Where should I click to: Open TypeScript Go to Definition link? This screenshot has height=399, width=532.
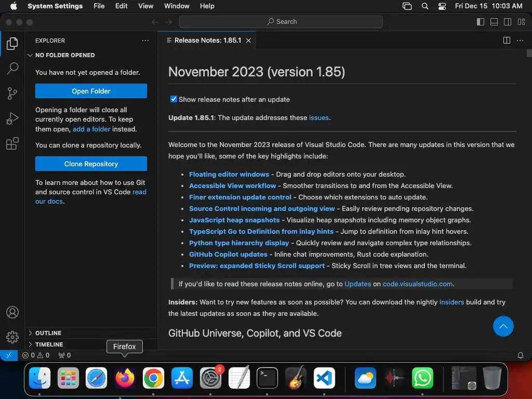coord(261,231)
